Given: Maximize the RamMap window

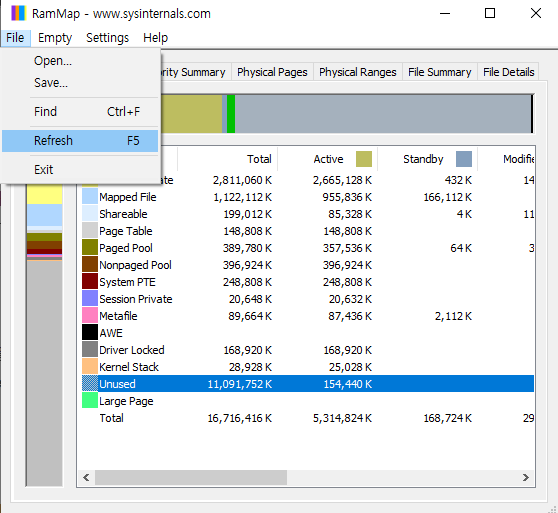Looking at the screenshot, I should [x=490, y=14].
